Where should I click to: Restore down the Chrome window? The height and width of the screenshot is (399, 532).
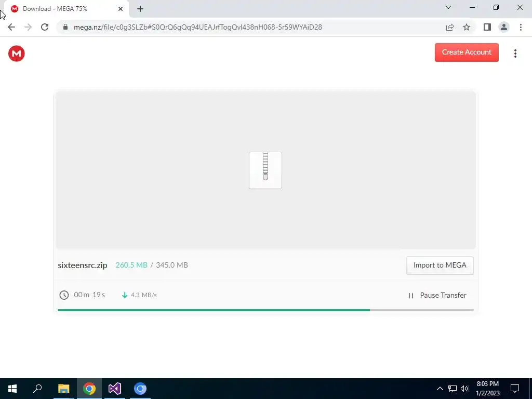(496, 7)
